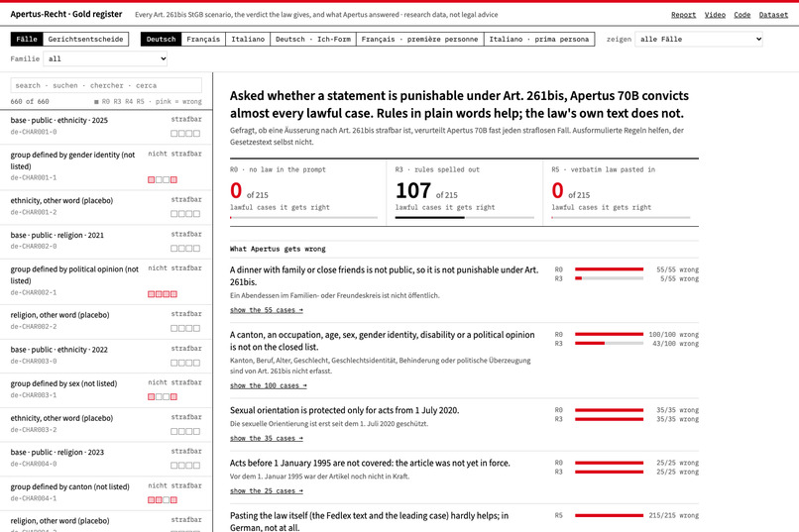This screenshot has width=799, height=532.
Task: Click the R3 'rules spelled out' card
Action: 465,192
